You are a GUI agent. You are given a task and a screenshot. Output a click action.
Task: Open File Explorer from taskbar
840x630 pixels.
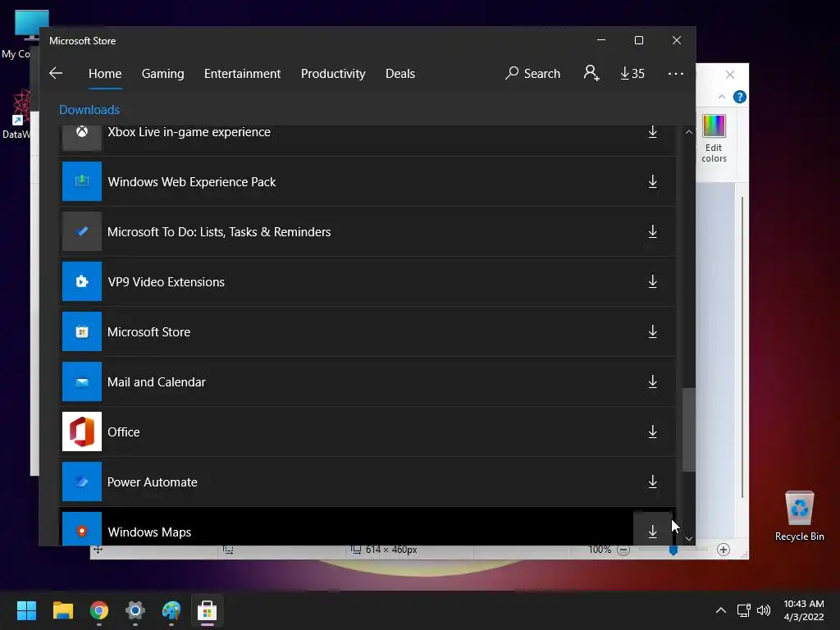(x=62, y=610)
